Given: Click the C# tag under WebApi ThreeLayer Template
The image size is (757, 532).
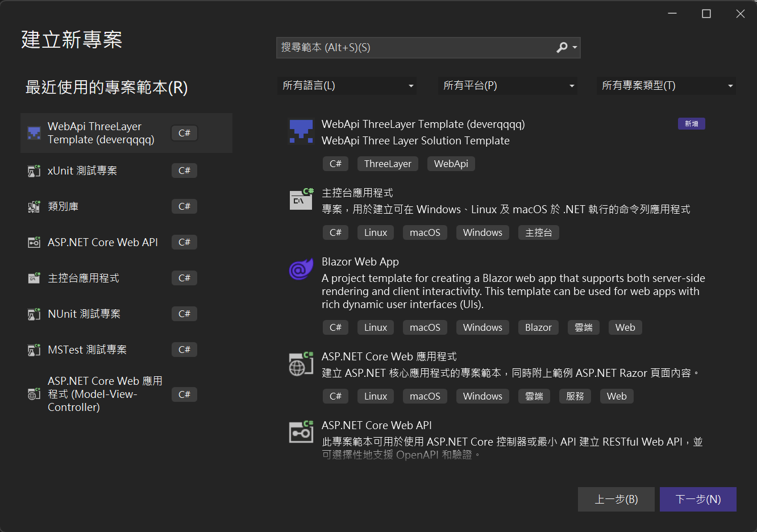Looking at the screenshot, I should coord(335,164).
